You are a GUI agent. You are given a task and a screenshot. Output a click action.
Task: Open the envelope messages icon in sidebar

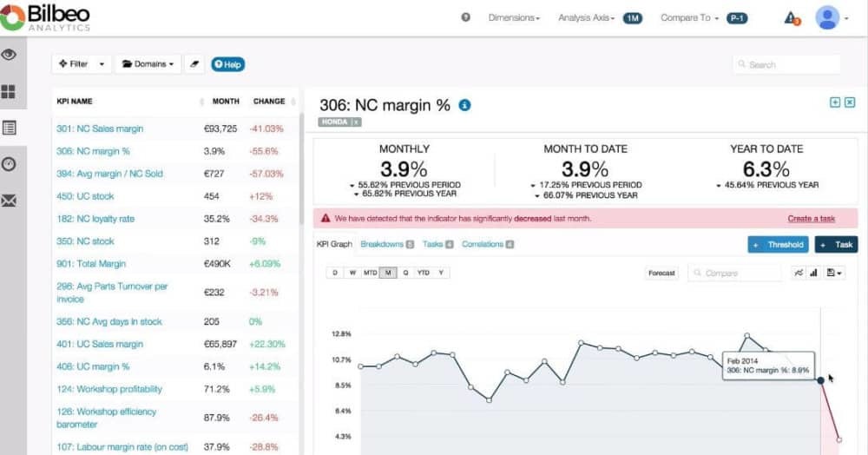coord(10,201)
